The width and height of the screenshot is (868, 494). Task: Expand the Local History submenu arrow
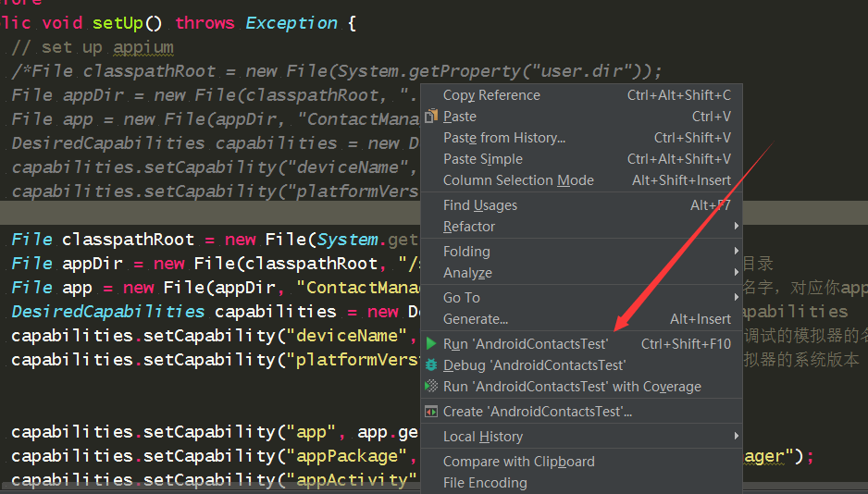736,436
